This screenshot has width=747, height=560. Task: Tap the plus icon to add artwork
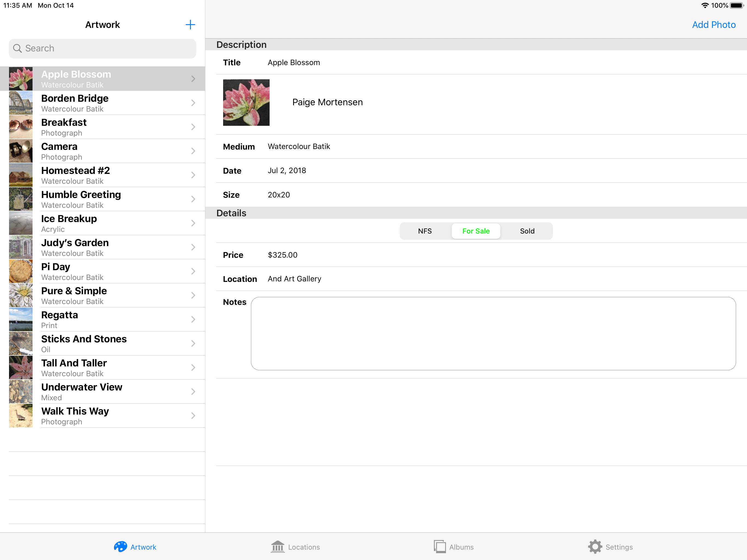[x=190, y=25]
